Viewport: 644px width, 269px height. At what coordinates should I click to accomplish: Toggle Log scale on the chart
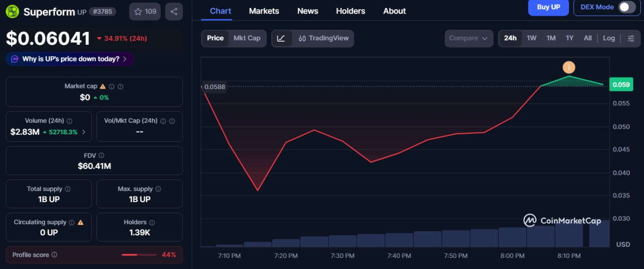click(x=609, y=38)
